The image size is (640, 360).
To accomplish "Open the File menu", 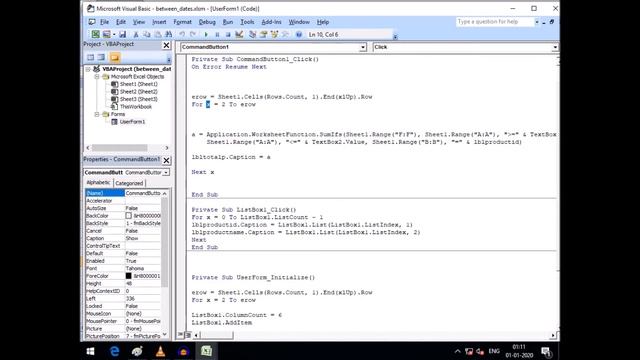I will [104, 22].
